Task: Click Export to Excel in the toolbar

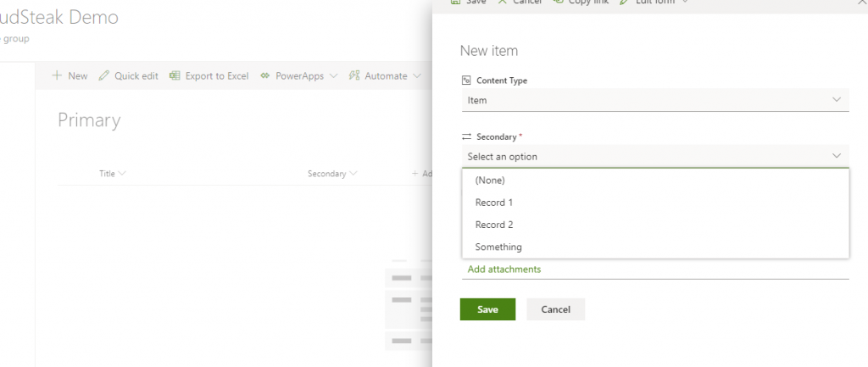Action: (217, 75)
